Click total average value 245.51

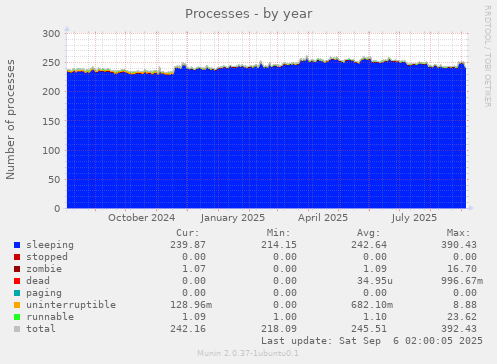tap(369, 329)
